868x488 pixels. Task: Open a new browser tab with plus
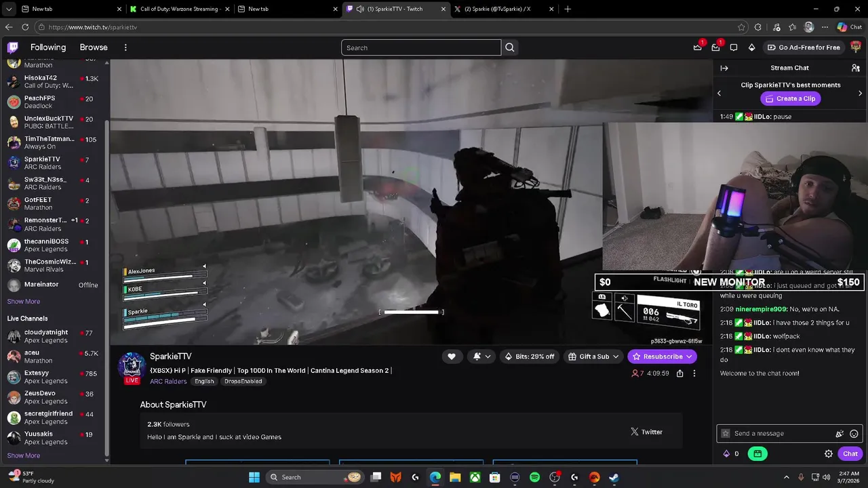click(x=568, y=9)
